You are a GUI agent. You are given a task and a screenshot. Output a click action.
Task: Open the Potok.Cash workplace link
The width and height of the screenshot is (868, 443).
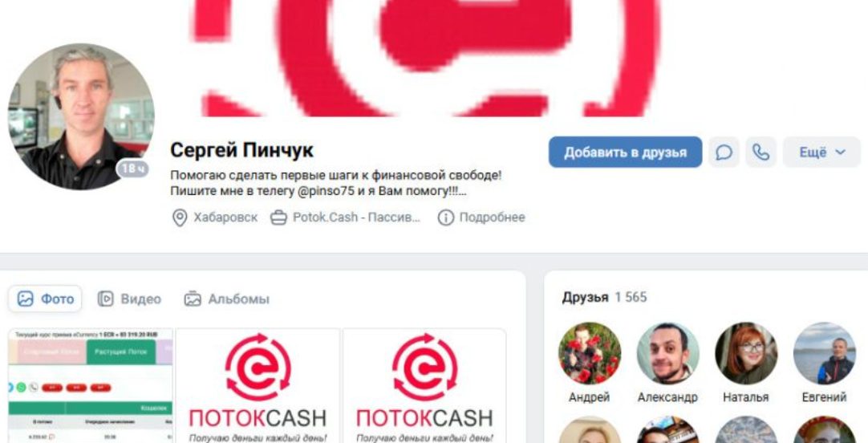point(356,217)
